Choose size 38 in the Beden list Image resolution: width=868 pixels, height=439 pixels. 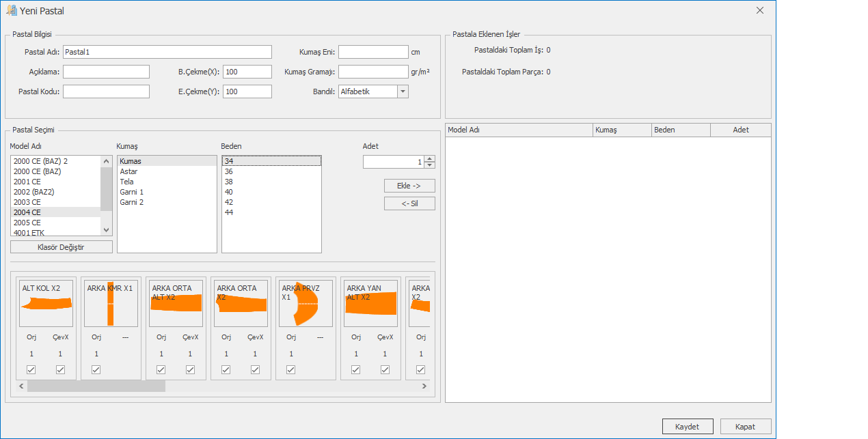[229, 182]
